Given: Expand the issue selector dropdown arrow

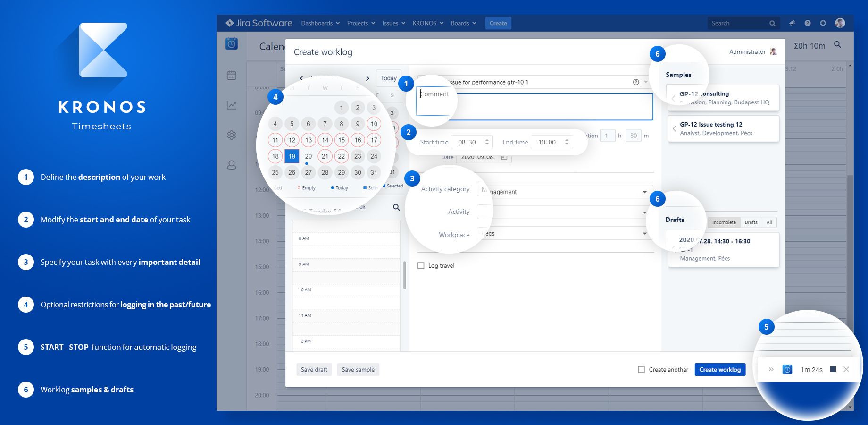Looking at the screenshot, I should [x=646, y=82].
